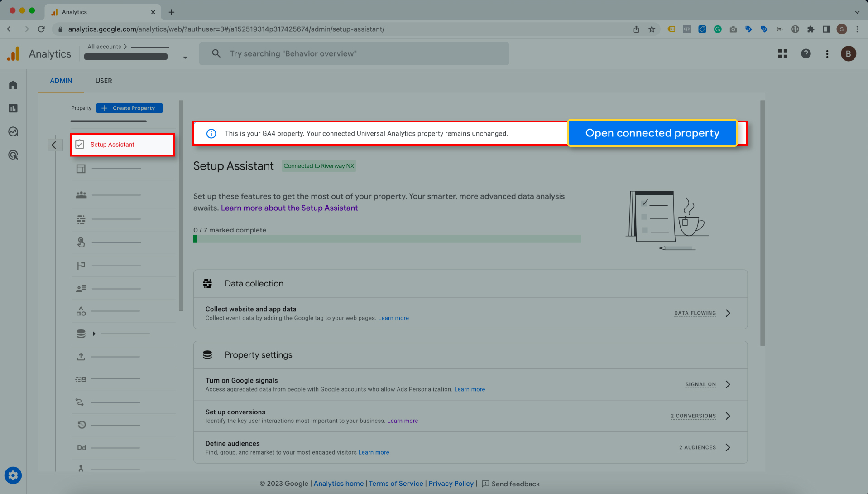Expand the 2 Conversions row chevron

coord(728,416)
